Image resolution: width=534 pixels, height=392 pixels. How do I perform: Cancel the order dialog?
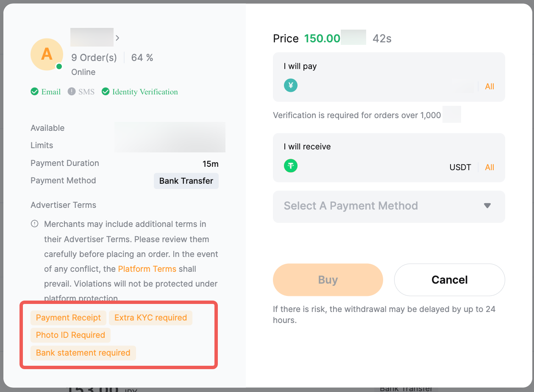pyautogui.click(x=449, y=280)
